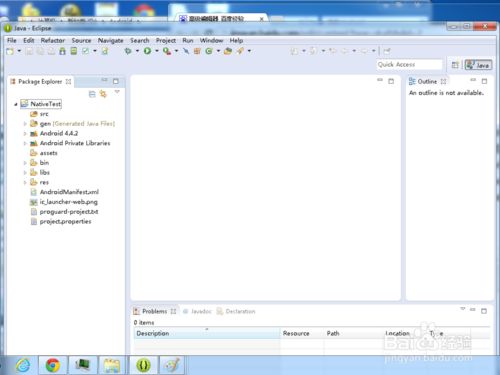Expand the gen folder node
Image resolution: width=500 pixels, height=375 pixels.
tap(25, 124)
